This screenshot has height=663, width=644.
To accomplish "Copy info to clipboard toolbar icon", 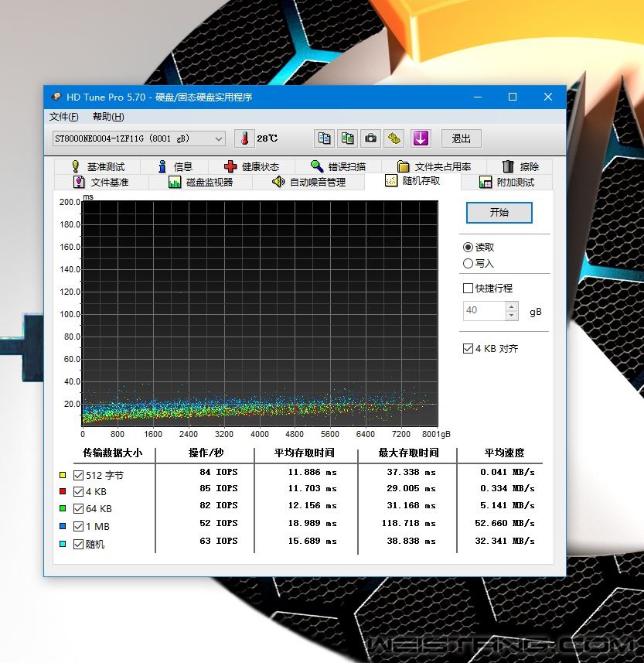I will (x=324, y=138).
